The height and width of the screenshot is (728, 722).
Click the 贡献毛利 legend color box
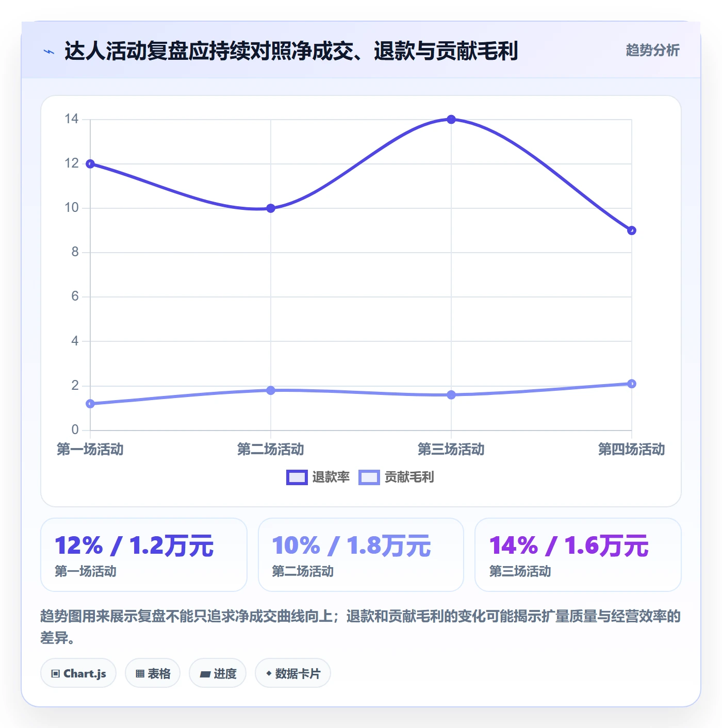tap(369, 477)
